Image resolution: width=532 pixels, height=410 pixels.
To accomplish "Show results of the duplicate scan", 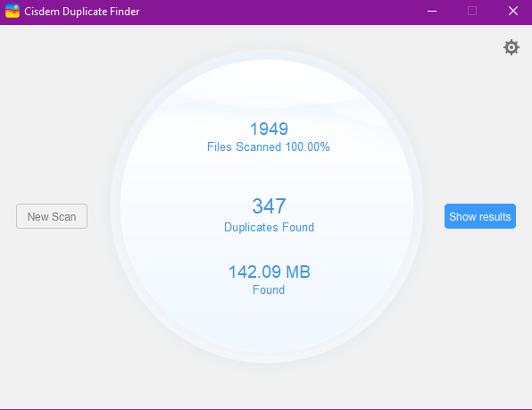I will pyautogui.click(x=480, y=216).
